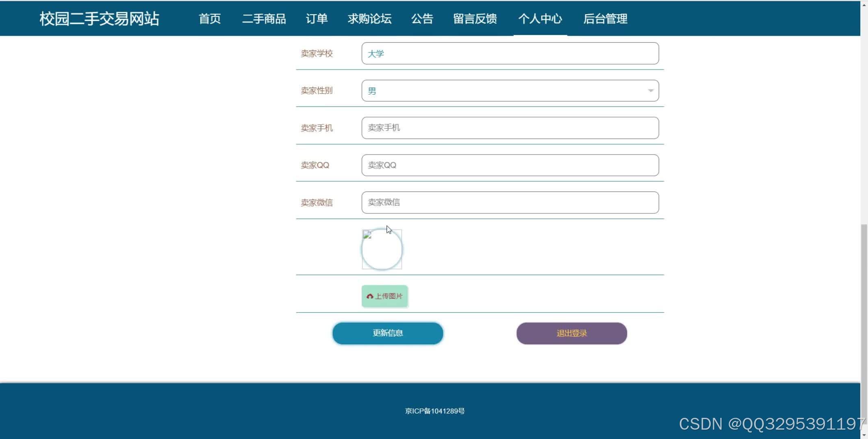This screenshot has width=868, height=439.
Task: Visit the 求购论坛 section
Action: [x=369, y=19]
